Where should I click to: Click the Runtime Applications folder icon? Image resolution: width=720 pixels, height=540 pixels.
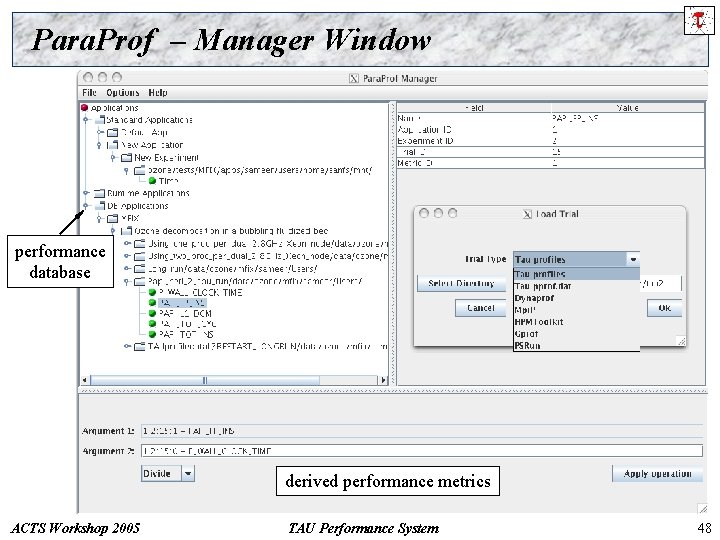(100, 193)
